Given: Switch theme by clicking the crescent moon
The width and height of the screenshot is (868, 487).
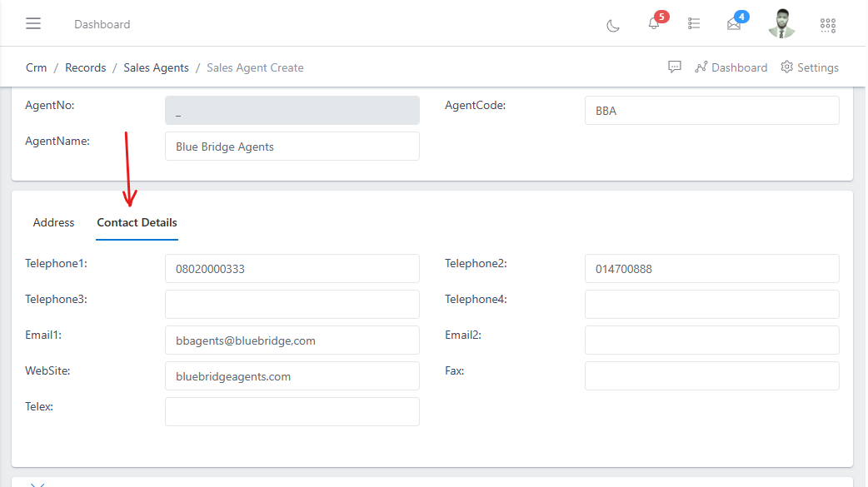Looking at the screenshot, I should (613, 27).
